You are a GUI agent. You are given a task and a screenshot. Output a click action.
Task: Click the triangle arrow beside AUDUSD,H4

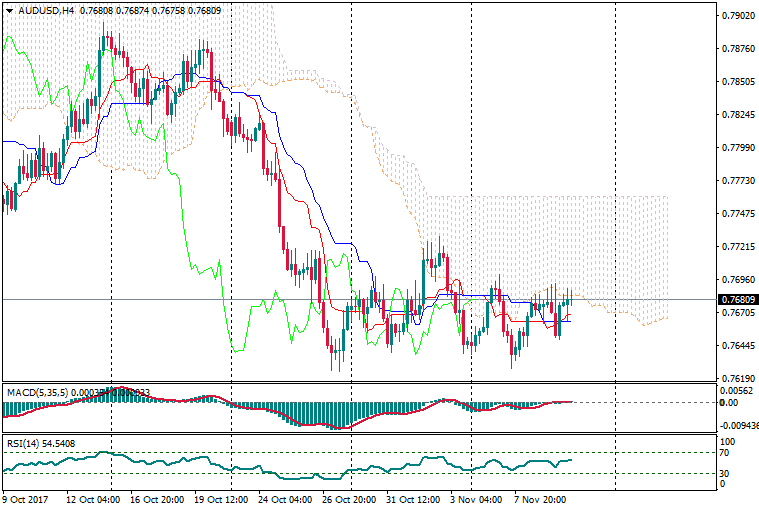(x=9, y=10)
